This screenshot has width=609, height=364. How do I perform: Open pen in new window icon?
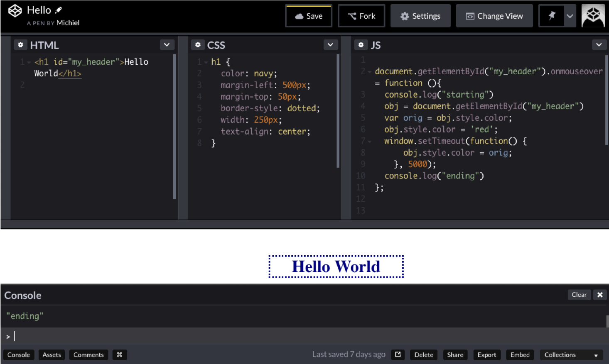pos(398,355)
